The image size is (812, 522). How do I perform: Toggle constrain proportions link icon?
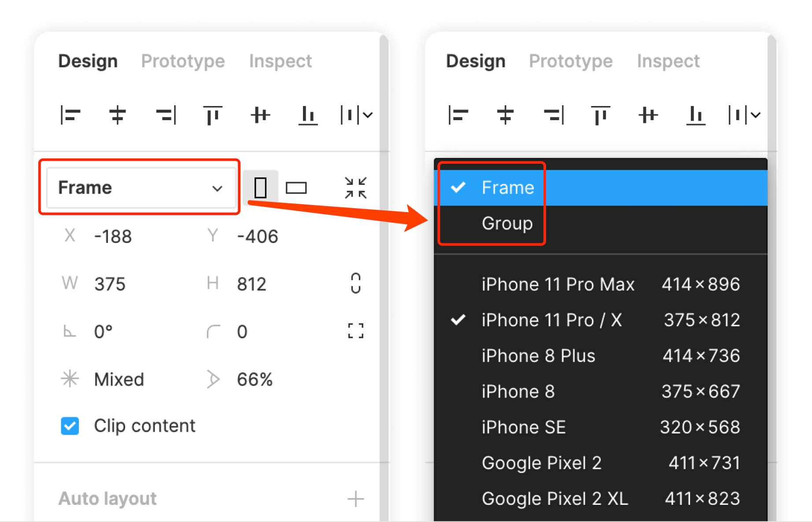click(355, 283)
